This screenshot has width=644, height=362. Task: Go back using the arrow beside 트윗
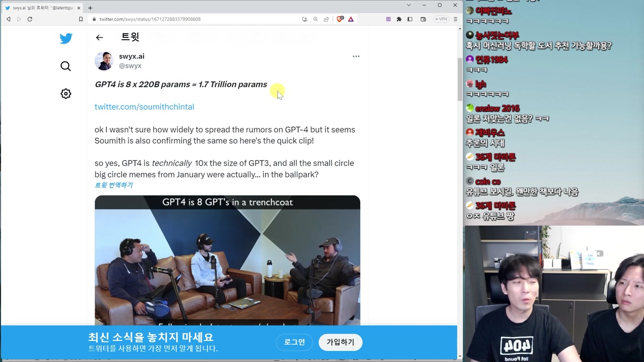coord(99,37)
